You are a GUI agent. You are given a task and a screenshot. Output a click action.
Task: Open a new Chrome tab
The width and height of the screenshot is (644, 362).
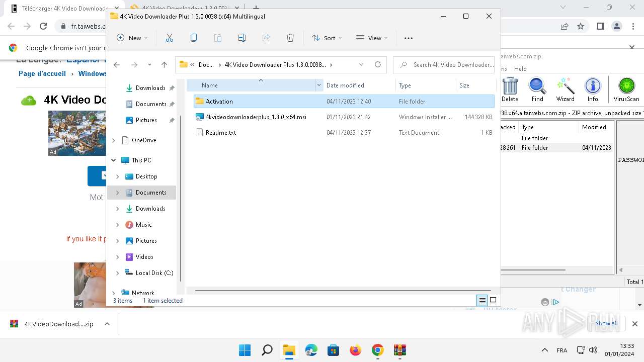click(256, 8)
